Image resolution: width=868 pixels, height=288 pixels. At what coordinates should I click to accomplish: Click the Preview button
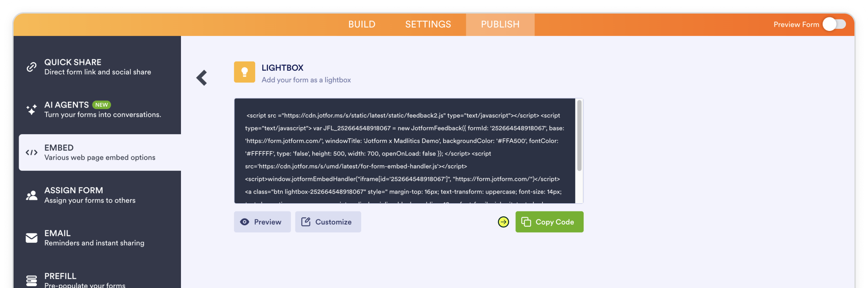262,222
